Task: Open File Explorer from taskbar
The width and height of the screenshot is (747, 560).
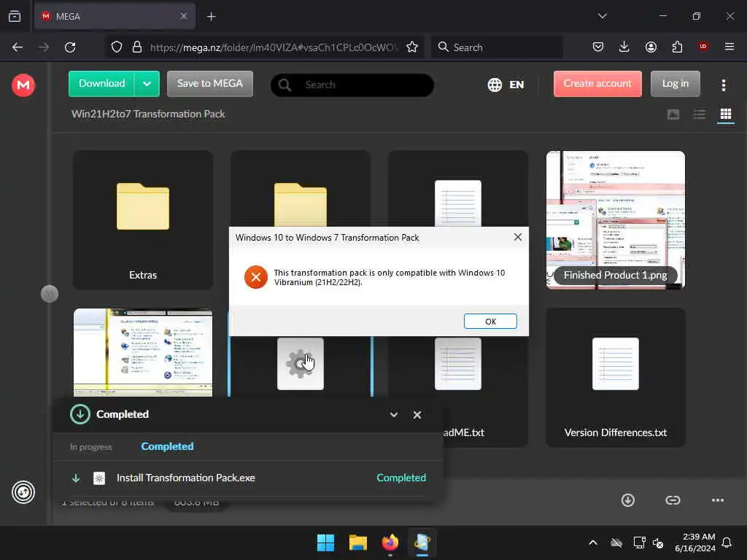Action: tap(357, 542)
